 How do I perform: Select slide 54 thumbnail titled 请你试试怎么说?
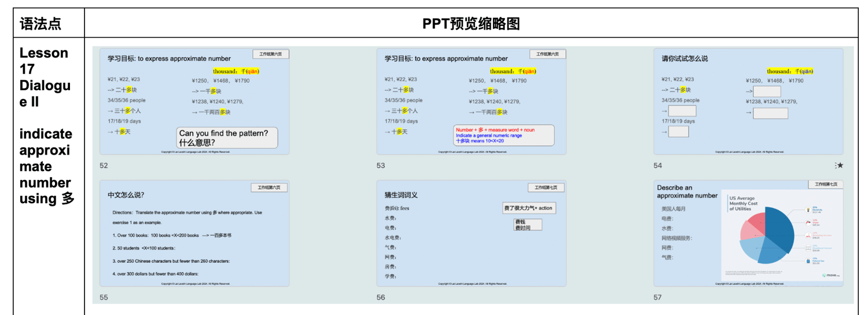pyautogui.click(x=748, y=101)
